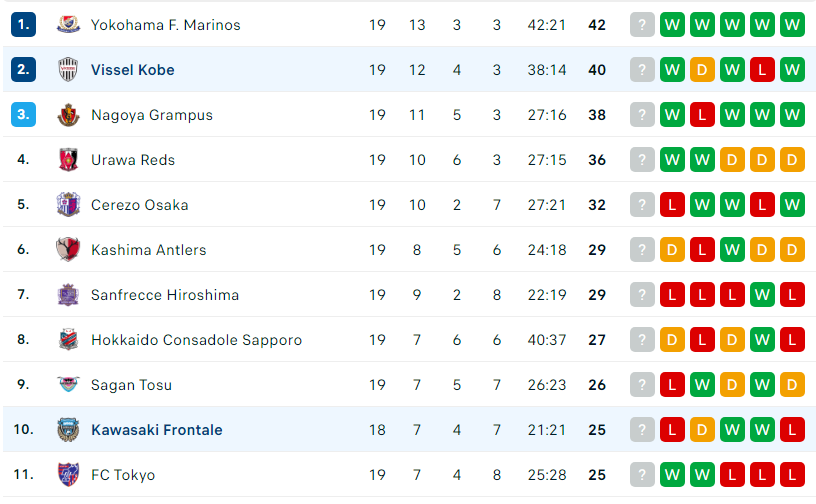
Task: Click the upcoming match '?' badge for Yokohama
Action: (642, 24)
